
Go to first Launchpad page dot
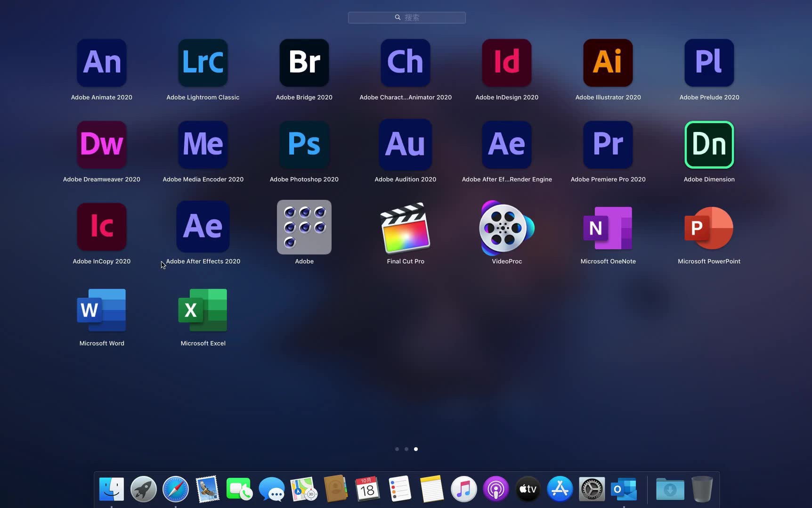(397, 449)
